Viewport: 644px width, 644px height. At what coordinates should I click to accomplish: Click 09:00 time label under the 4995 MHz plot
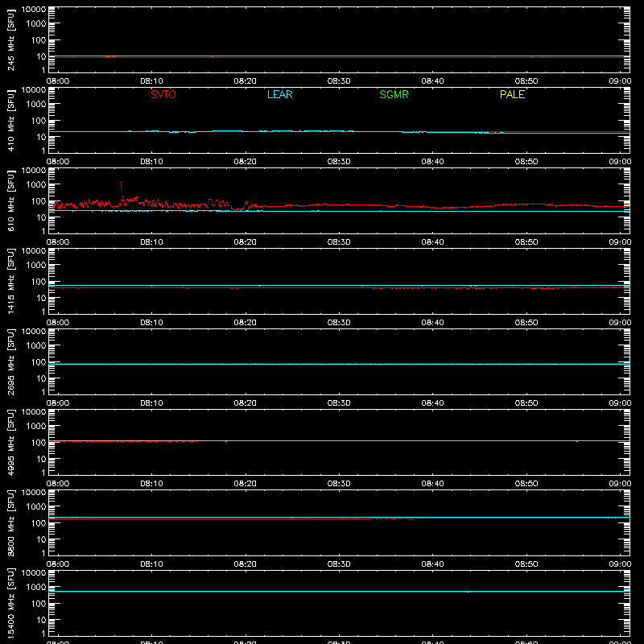tap(620, 484)
